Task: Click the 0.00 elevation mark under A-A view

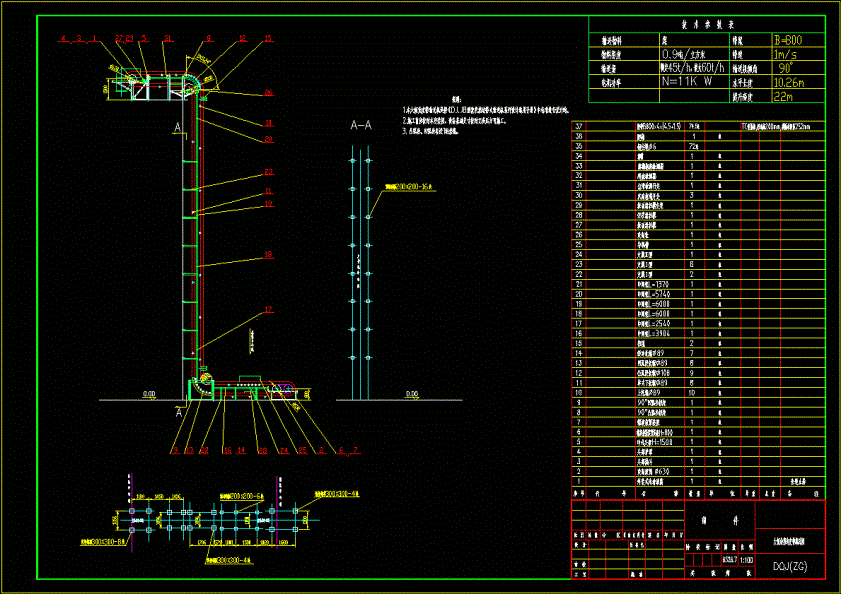Action: [412, 394]
